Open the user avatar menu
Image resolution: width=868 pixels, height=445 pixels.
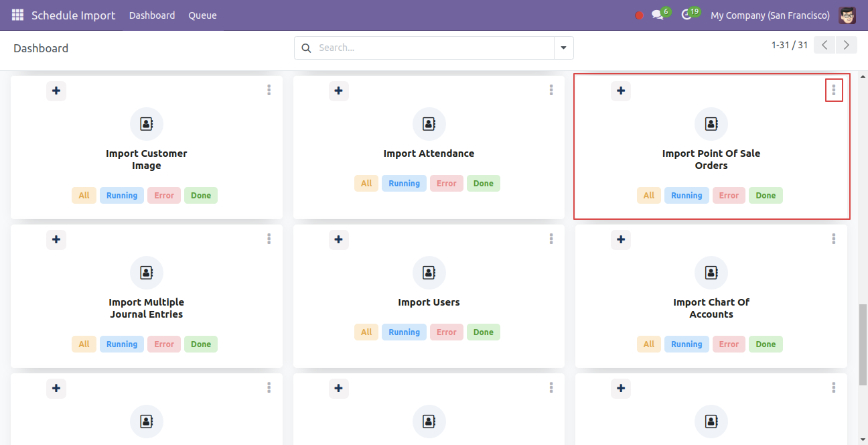(847, 15)
